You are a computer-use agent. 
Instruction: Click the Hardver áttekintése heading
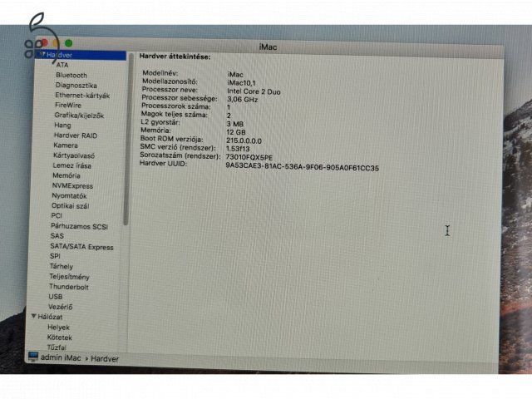coord(175,57)
